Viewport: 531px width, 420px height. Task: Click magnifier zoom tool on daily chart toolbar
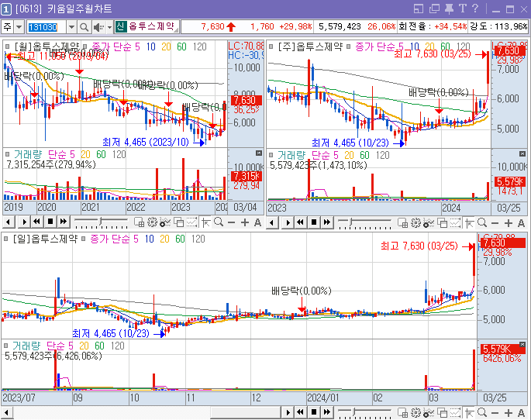coord(482,412)
